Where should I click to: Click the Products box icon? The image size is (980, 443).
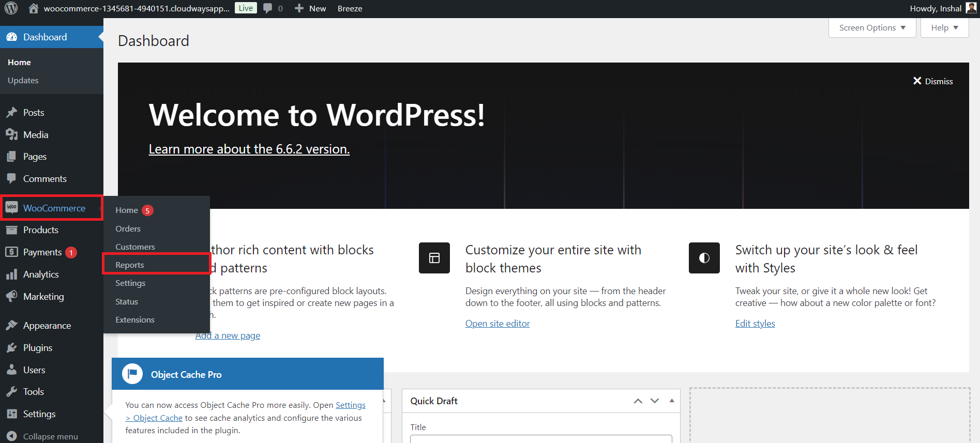click(11, 230)
